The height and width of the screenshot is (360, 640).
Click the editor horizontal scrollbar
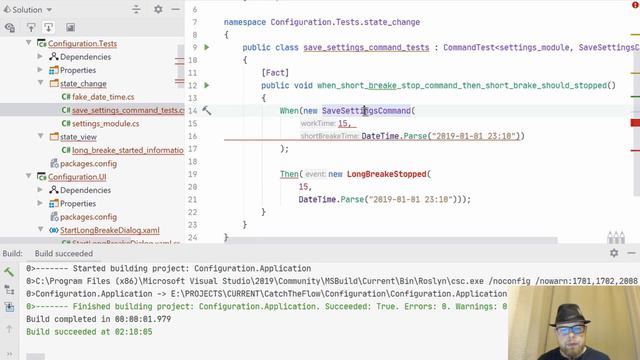[x=390, y=240]
